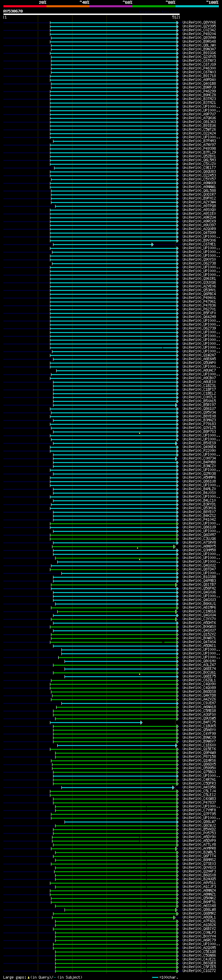Select the query name AV530670

click(x=13, y=11)
